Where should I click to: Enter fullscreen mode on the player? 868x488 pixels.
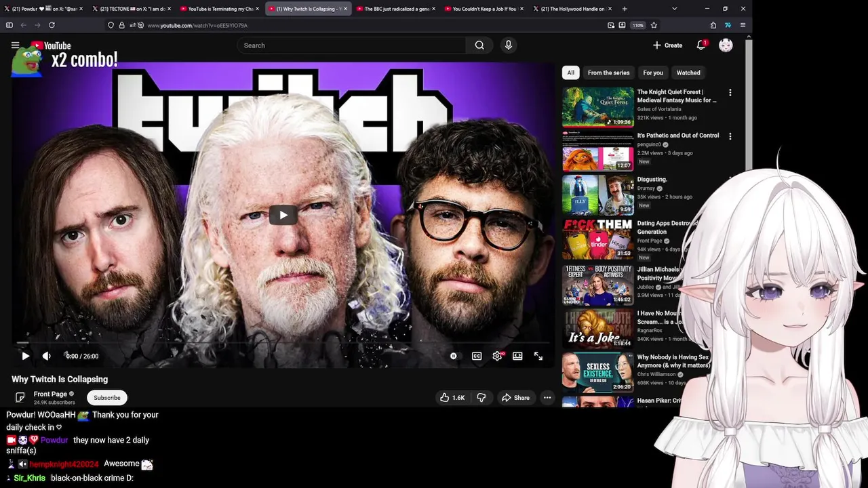[538, 356]
